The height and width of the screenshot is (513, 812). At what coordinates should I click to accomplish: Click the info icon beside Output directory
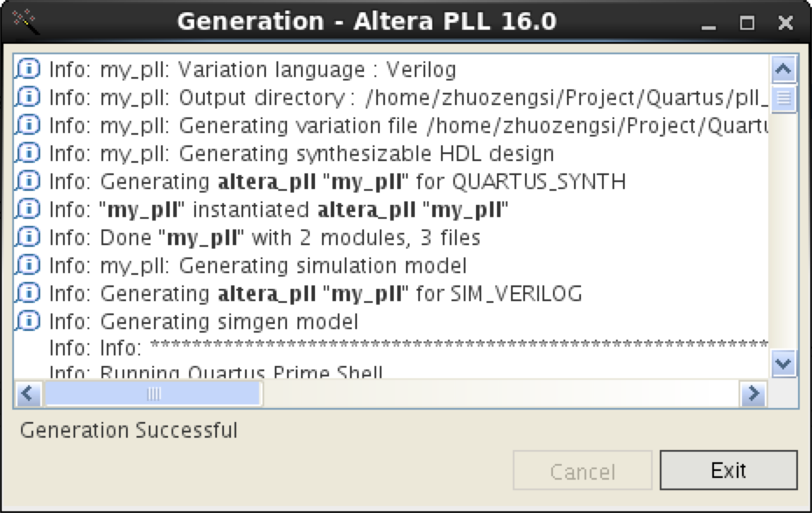point(27,97)
